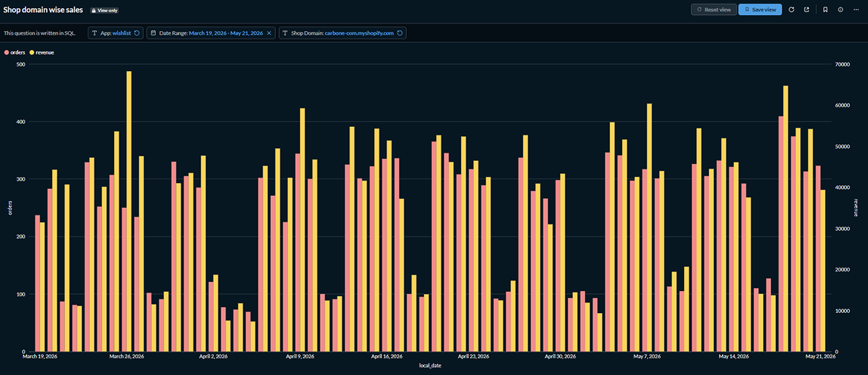Click the Save view button
868x375 pixels.
click(x=760, y=9)
